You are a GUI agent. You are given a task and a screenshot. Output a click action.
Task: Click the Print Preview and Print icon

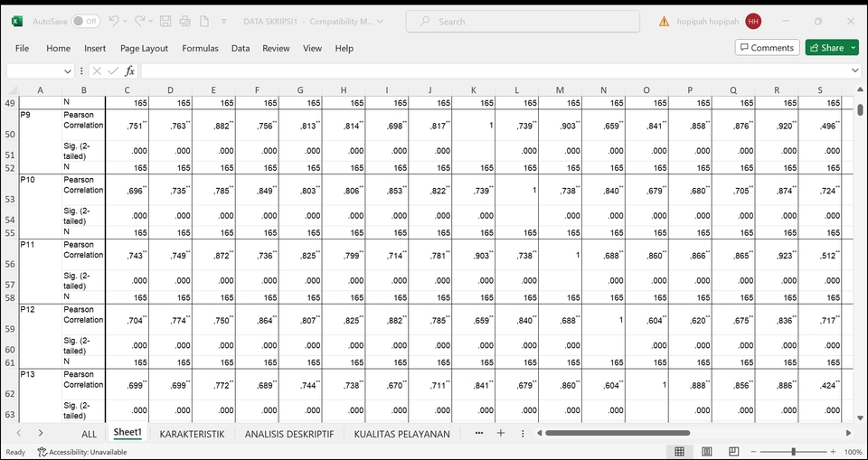(184, 22)
